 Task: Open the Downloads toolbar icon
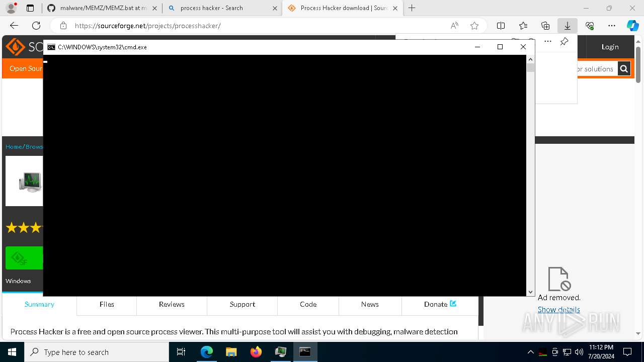[x=568, y=26]
